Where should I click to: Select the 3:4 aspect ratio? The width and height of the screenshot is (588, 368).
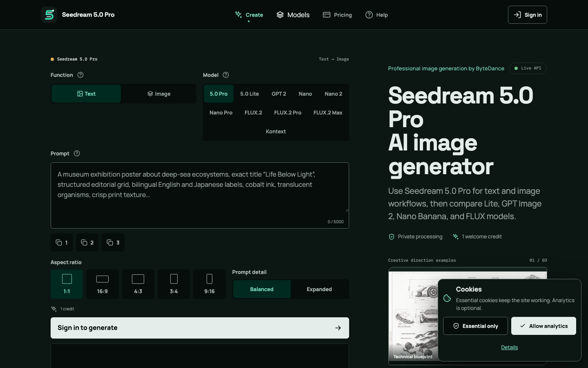[174, 284]
